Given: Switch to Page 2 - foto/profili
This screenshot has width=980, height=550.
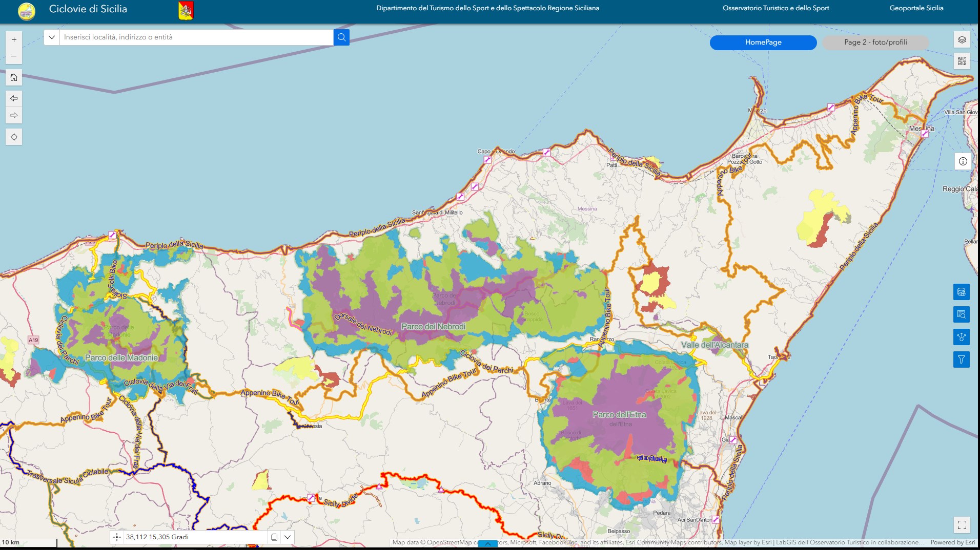Looking at the screenshot, I should 875,43.
